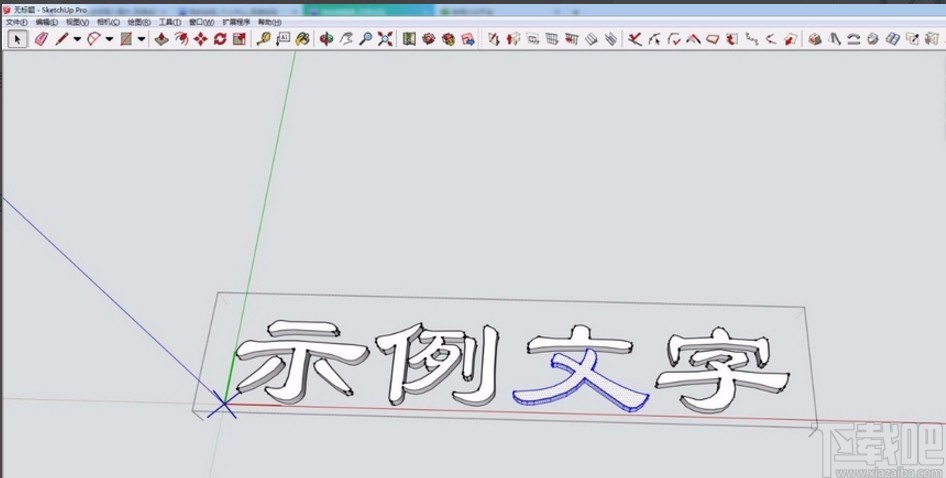Open the 编辑(E) menu
This screenshot has width=946, height=478.
pos(46,22)
